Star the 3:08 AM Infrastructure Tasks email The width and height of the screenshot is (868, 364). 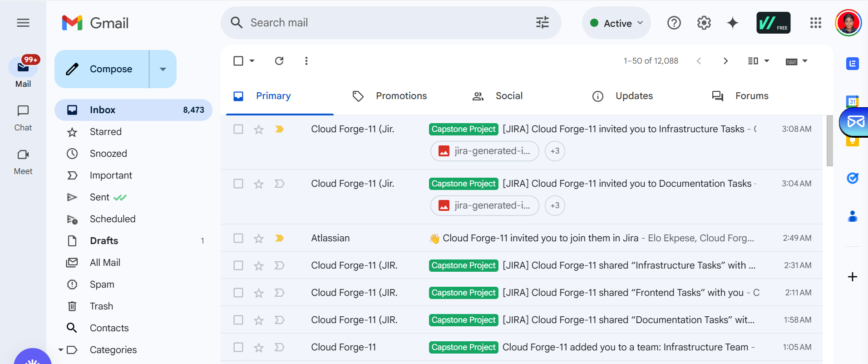coord(259,129)
